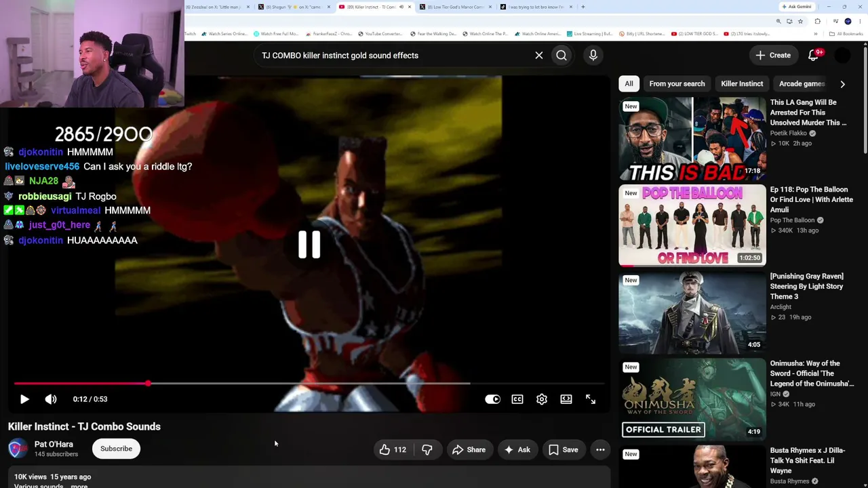
Task: Show more filter chips with the arrow
Action: 842,84
